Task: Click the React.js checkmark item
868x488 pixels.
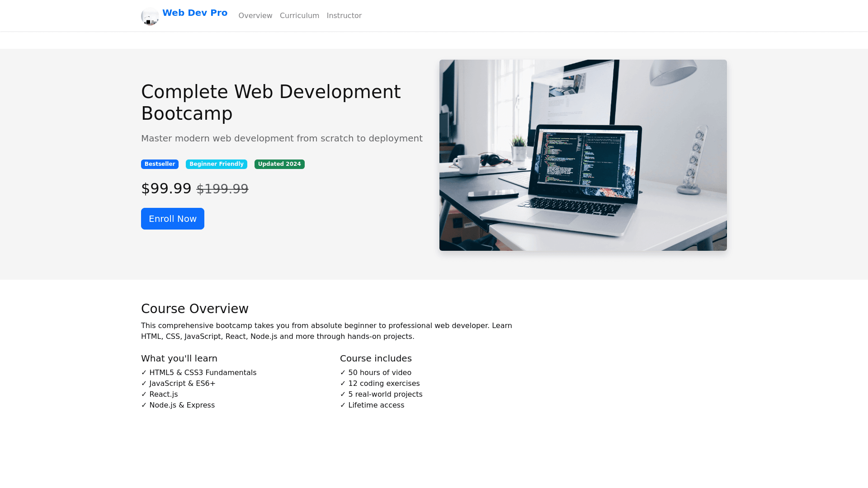Action: [x=159, y=394]
